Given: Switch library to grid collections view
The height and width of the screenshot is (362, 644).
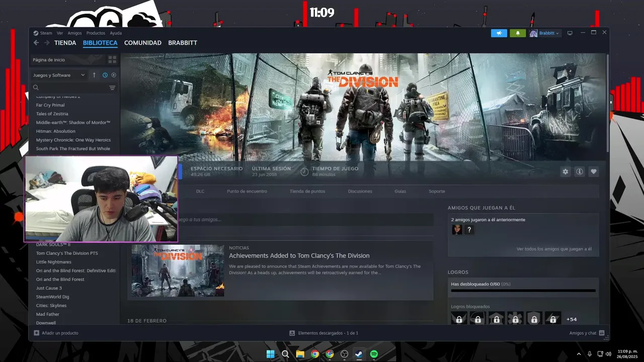Looking at the screenshot, I should [112, 60].
